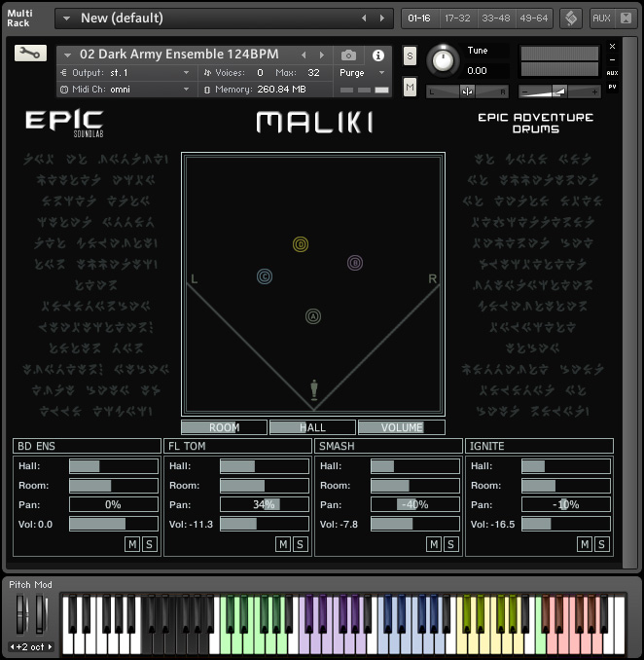
Task: Switch to rack page 49-64
Action: [x=534, y=18]
